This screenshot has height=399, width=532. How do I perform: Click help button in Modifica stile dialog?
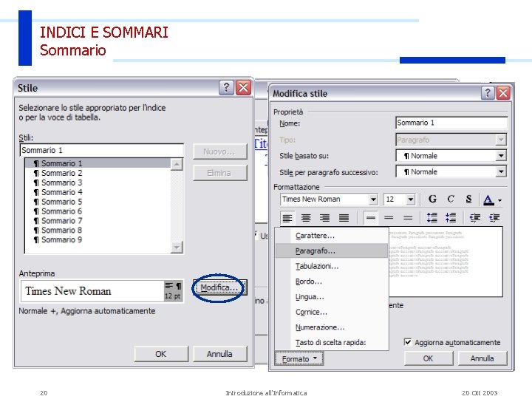488,92
